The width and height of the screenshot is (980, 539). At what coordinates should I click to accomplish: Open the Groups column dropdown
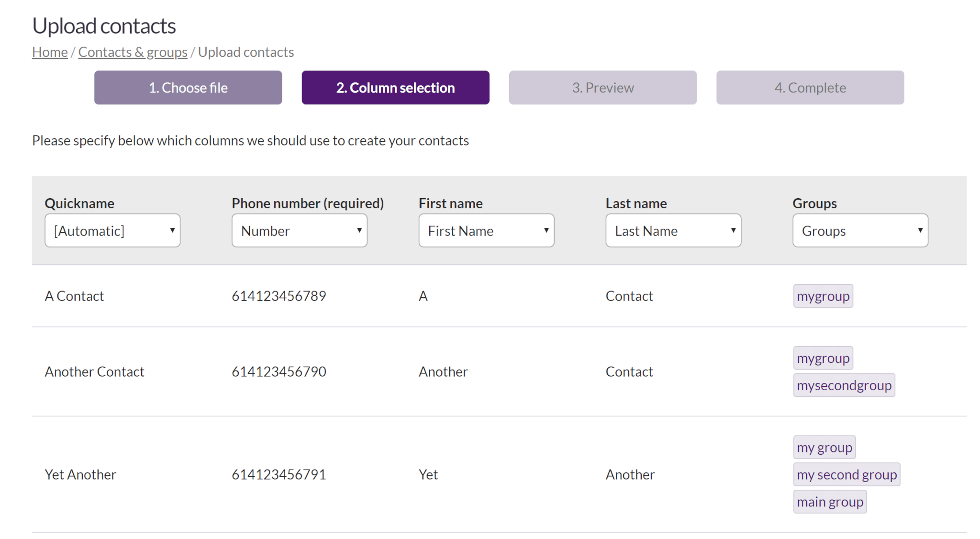click(859, 230)
